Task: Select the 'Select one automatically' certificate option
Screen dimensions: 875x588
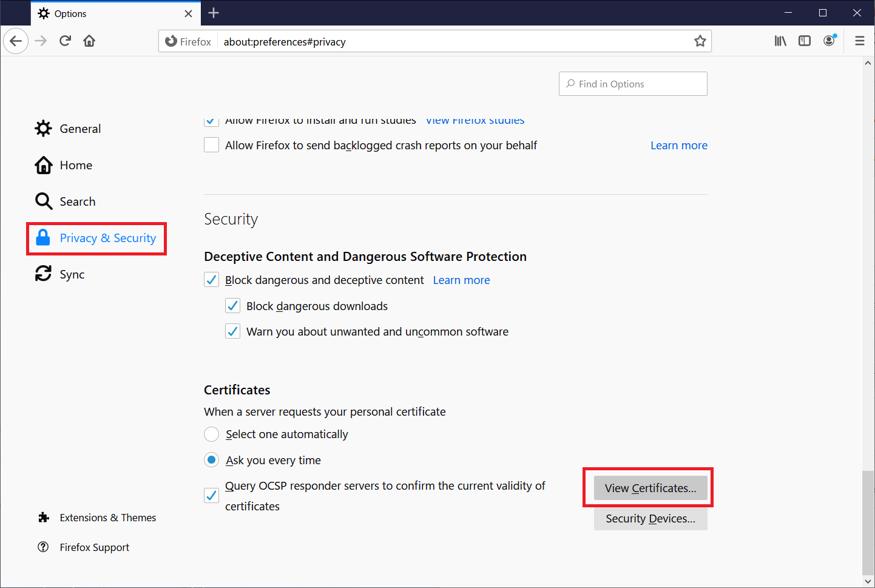Action: point(211,434)
